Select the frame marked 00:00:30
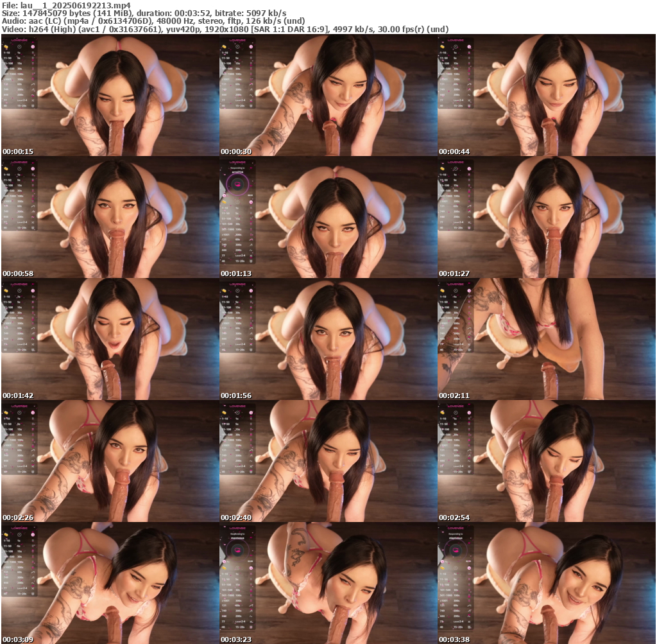The image size is (657, 644). (328, 96)
